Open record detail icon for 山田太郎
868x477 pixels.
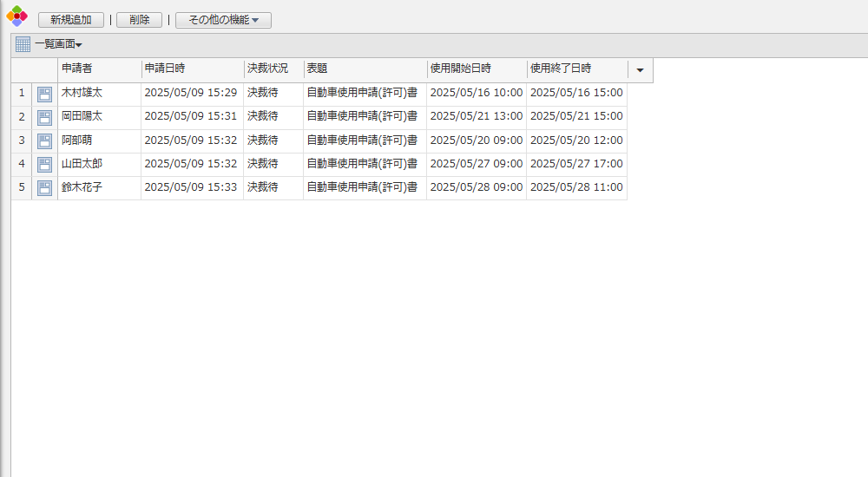(x=44, y=164)
